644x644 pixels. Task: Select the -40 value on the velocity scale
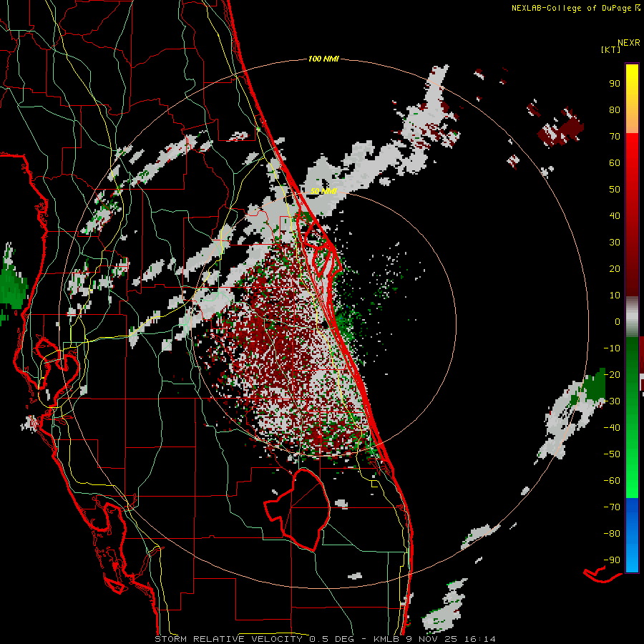612,428
